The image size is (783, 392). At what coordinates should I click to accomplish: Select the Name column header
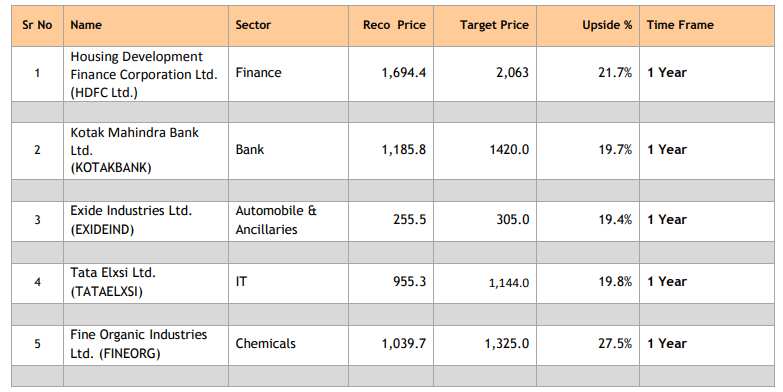point(146,25)
